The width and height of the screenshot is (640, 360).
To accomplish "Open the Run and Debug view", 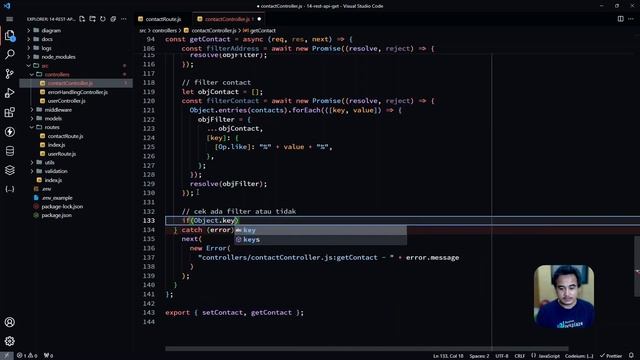I will coord(10,93).
